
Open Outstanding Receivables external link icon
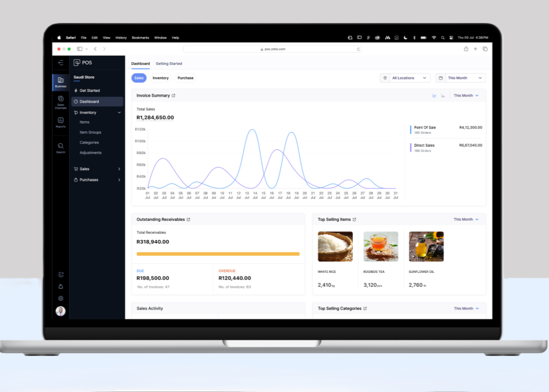[189, 220]
